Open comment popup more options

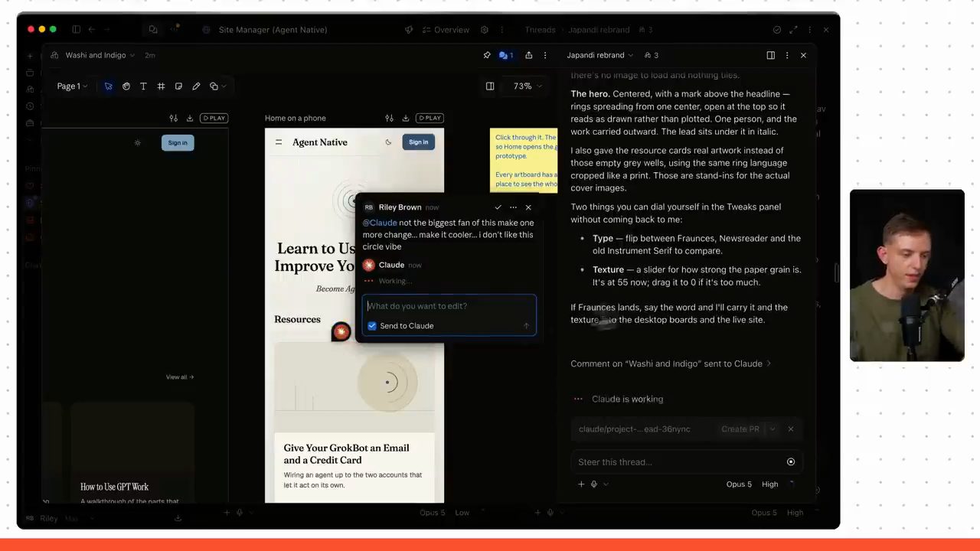coord(513,207)
